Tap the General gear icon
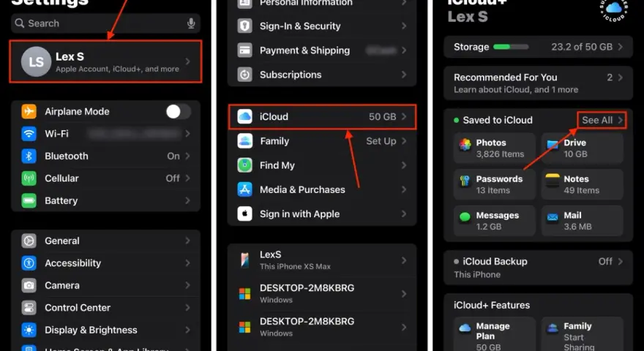This screenshot has width=644, height=351. (29, 241)
